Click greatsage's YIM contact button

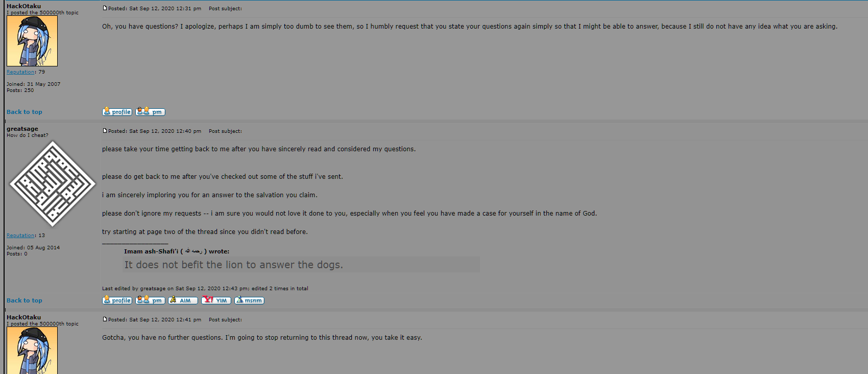pyautogui.click(x=216, y=300)
